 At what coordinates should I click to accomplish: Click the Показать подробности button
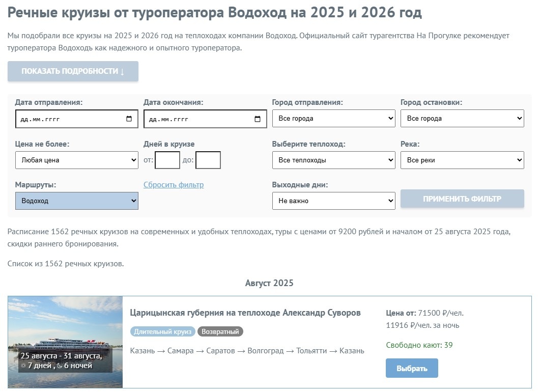[x=72, y=71]
